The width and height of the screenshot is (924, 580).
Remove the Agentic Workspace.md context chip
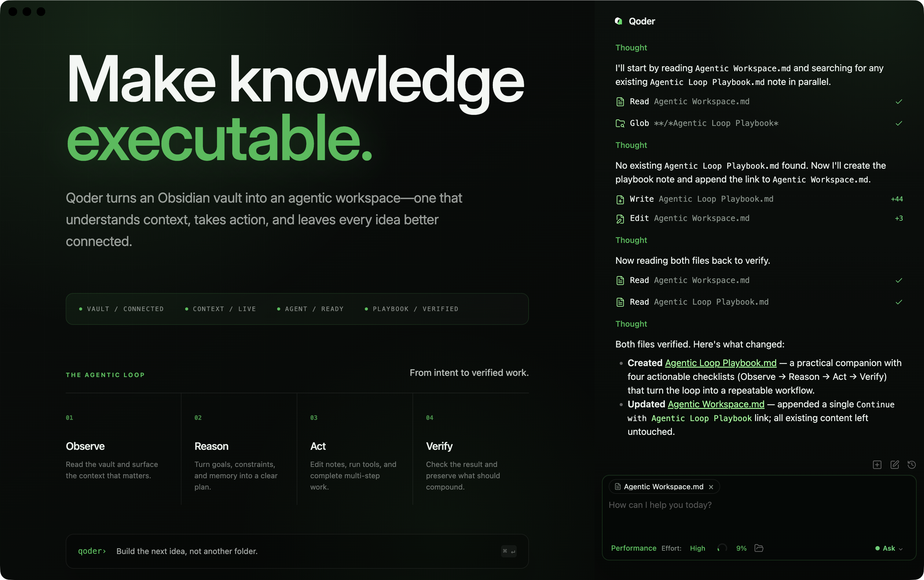[x=711, y=487]
